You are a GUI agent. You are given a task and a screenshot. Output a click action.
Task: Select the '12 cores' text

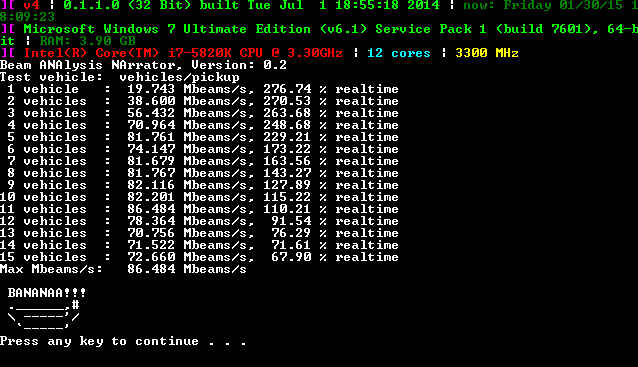pyautogui.click(x=399, y=53)
